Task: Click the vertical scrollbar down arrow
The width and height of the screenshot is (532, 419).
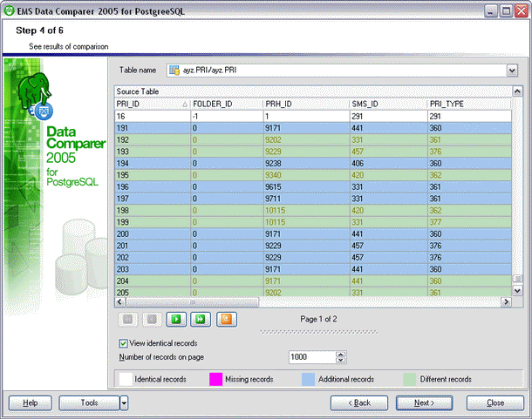Action: (517, 291)
